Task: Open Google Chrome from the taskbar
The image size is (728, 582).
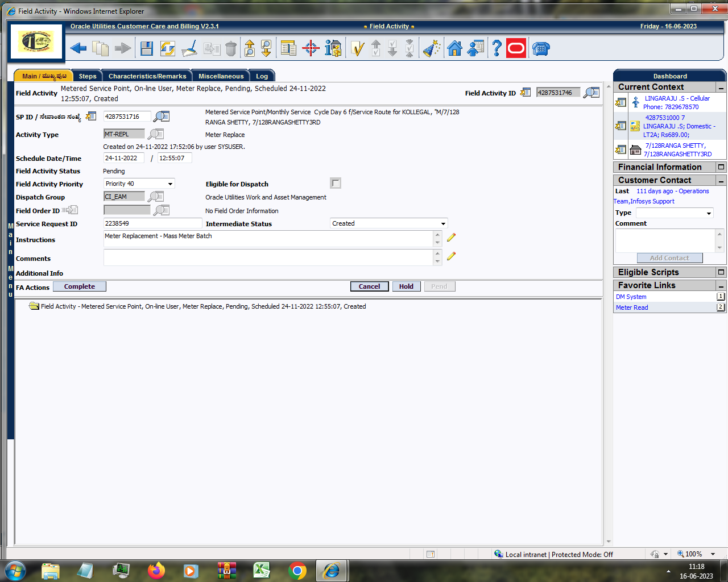Action: click(x=297, y=571)
